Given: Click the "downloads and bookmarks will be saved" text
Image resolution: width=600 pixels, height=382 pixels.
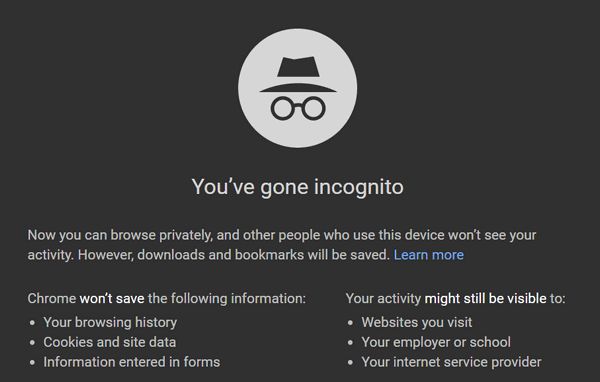Looking at the screenshot, I should [263, 255].
